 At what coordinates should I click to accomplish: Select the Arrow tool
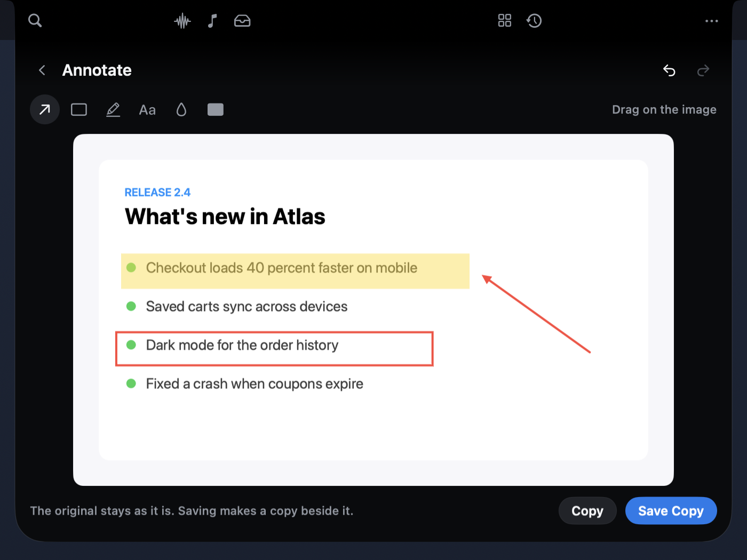pyautogui.click(x=45, y=109)
